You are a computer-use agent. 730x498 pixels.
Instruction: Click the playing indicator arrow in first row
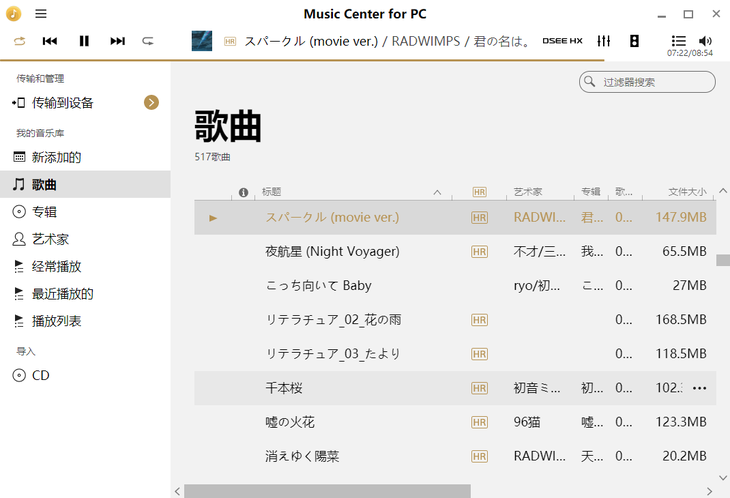point(213,218)
